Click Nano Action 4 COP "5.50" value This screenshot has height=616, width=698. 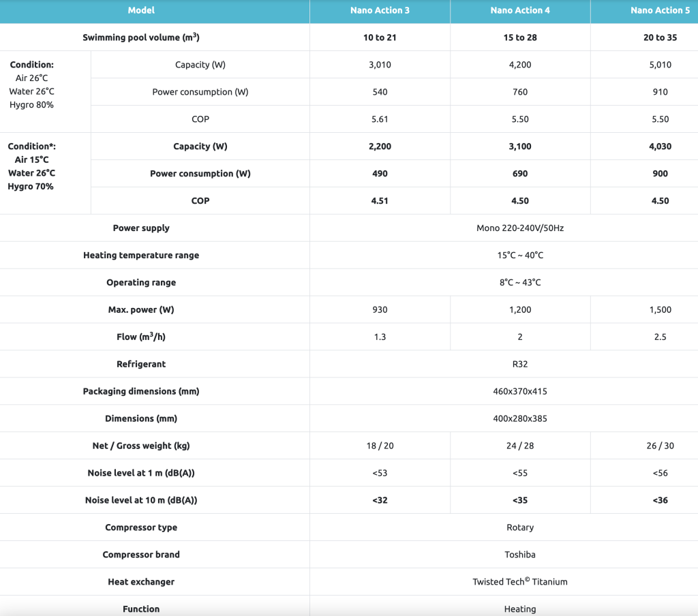520,119
